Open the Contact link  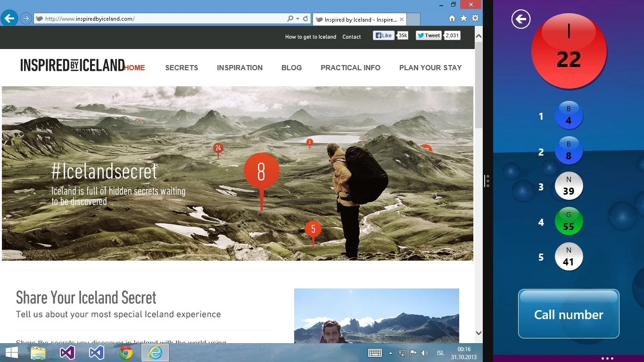[352, 37]
